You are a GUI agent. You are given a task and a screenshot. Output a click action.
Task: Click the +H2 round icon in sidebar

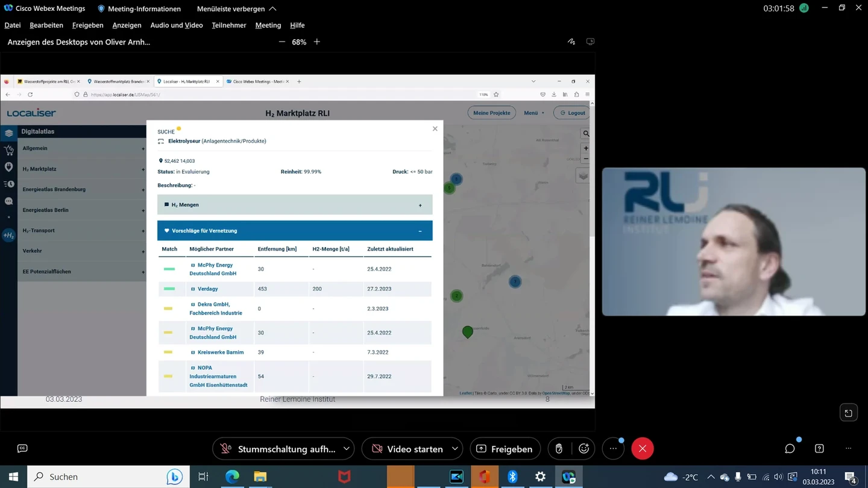pyautogui.click(x=8, y=236)
